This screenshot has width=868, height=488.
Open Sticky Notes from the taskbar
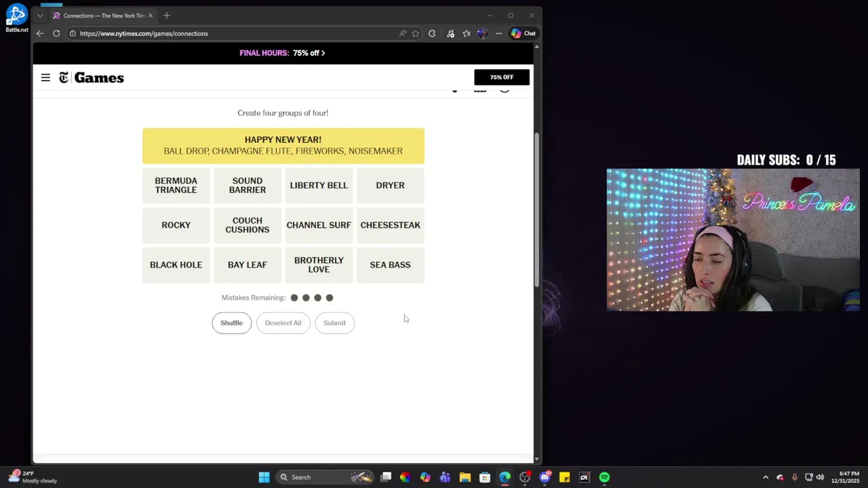[x=564, y=477]
